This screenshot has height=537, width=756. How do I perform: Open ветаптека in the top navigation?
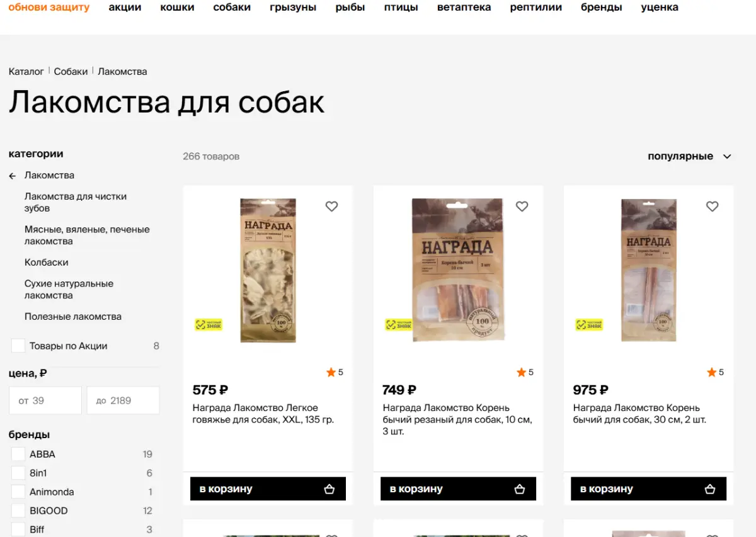464,8
